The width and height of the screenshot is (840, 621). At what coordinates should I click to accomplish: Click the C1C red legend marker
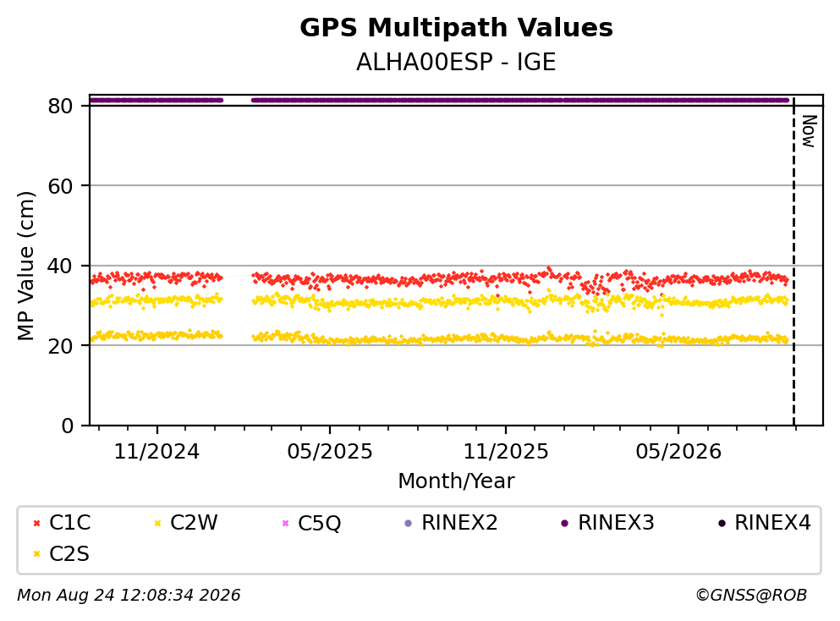(36, 523)
